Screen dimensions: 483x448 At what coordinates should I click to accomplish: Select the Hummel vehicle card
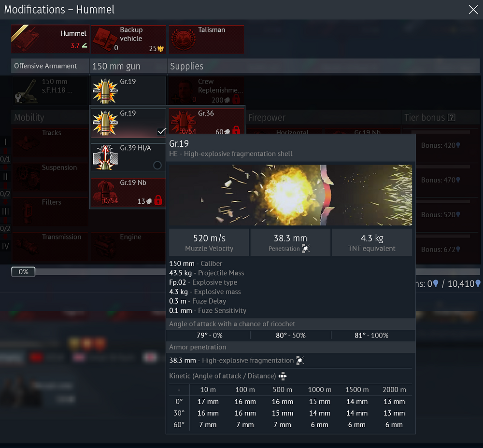(x=51, y=39)
